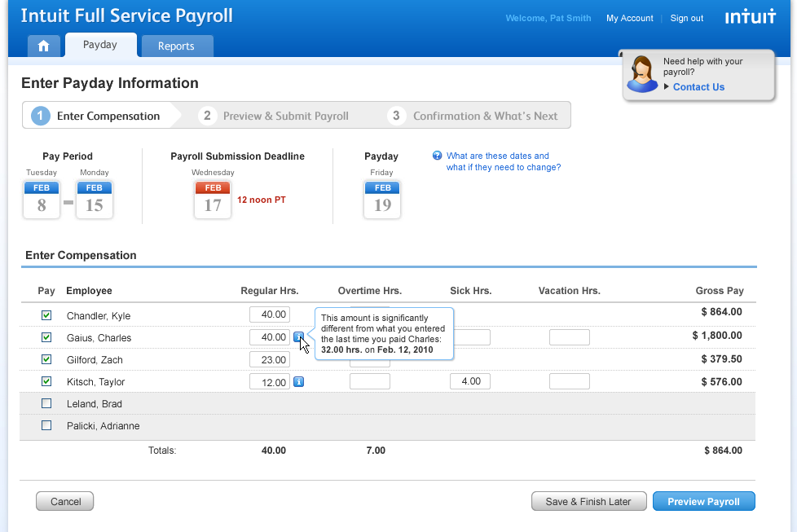Expand the Contact Us help link
The height and width of the screenshot is (532, 797).
[x=698, y=87]
